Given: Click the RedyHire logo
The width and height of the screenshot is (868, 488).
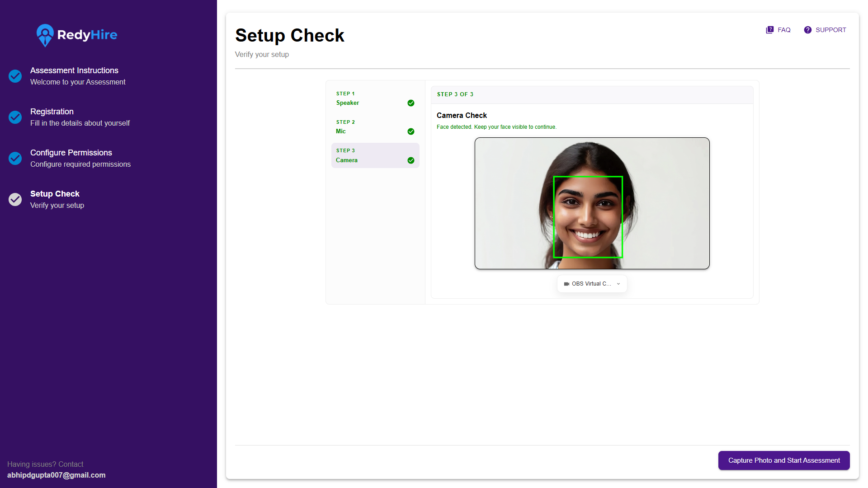Looking at the screenshot, I should click(77, 35).
